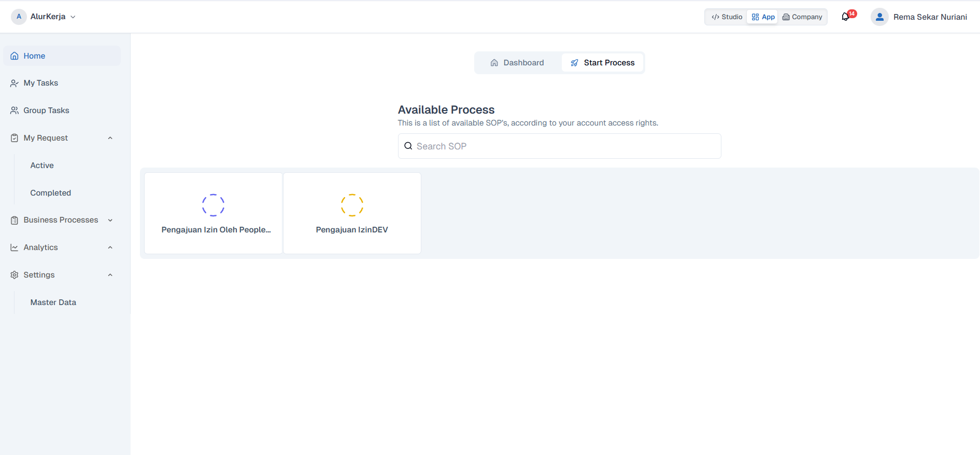Start Pengajuan Izin Oleh People process card

click(x=214, y=213)
